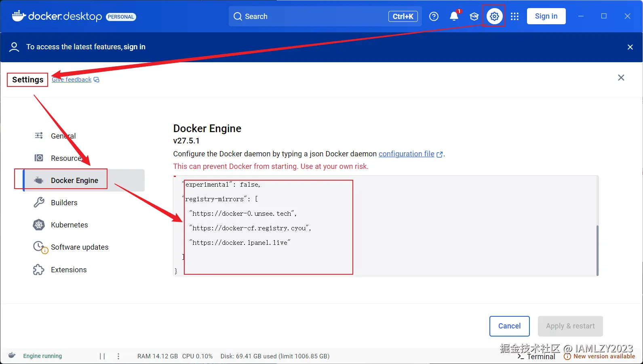Open the engine three-dot menu
The width and height of the screenshot is (643, 364).
click(x=118, y=356)
